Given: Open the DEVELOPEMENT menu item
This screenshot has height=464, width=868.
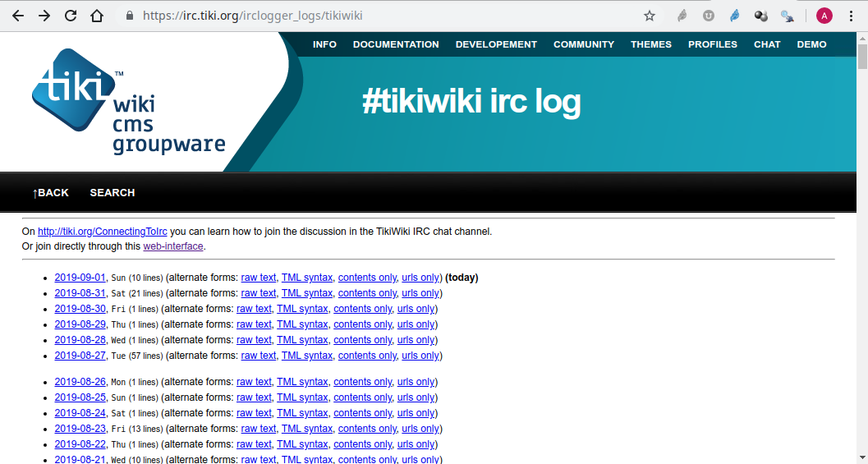Looking at the screenshot, I should pyautogui.click(x=496, y=44).
